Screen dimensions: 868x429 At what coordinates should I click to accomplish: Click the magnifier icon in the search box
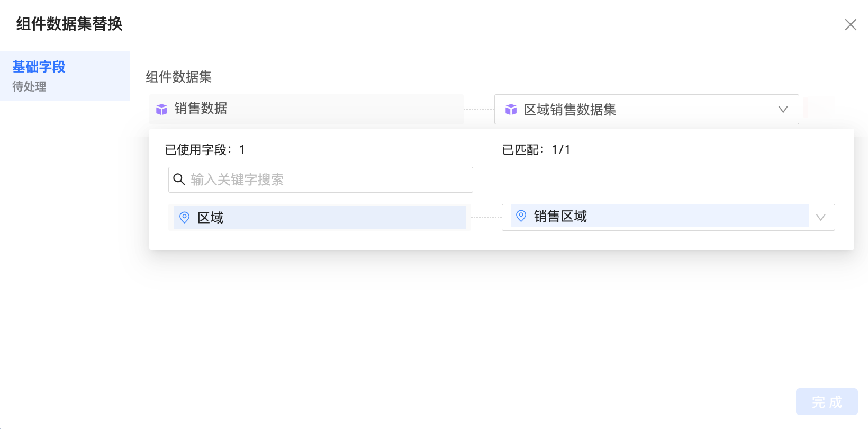coord(179,180)
